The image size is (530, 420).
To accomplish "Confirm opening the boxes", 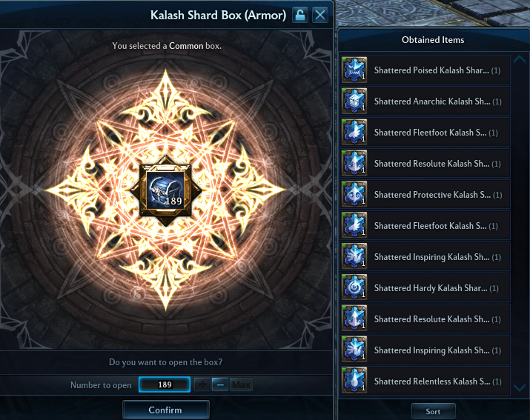I will click(166, 410).
